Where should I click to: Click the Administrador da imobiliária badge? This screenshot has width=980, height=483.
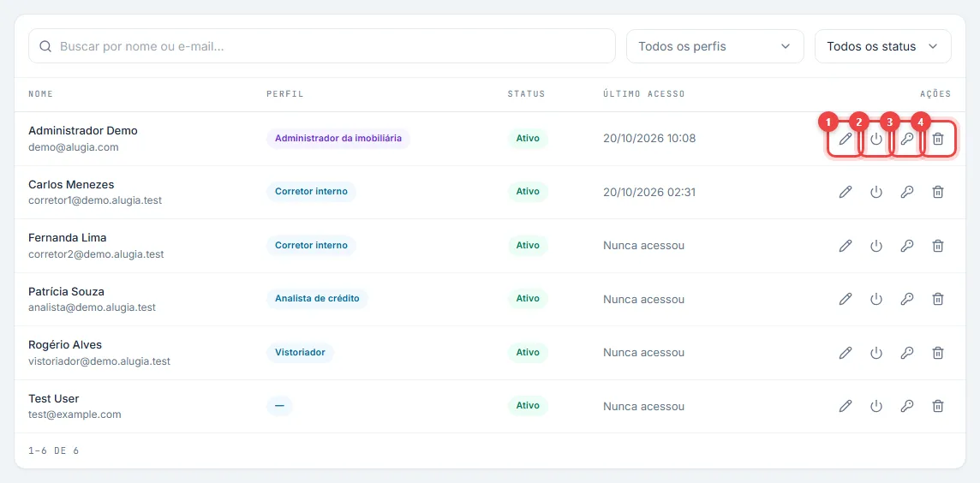click(x=338, y=138)
